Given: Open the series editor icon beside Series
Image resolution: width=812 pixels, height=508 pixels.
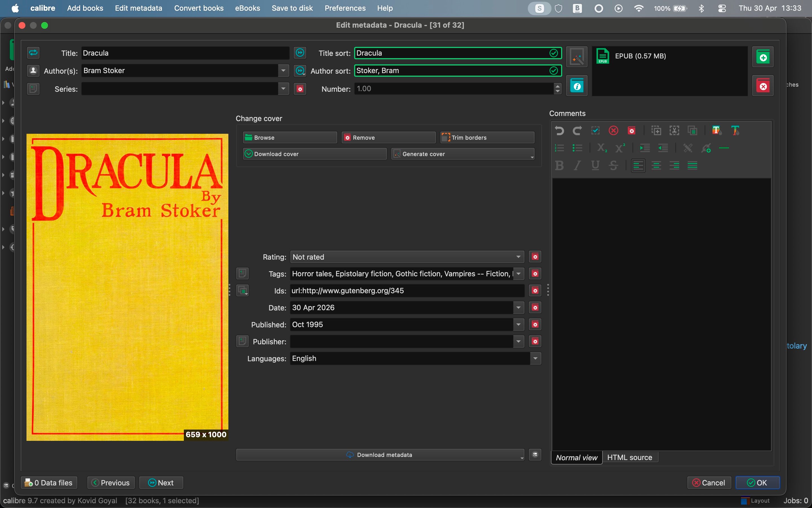Looking at the screenshot, I should coord(33,89).
